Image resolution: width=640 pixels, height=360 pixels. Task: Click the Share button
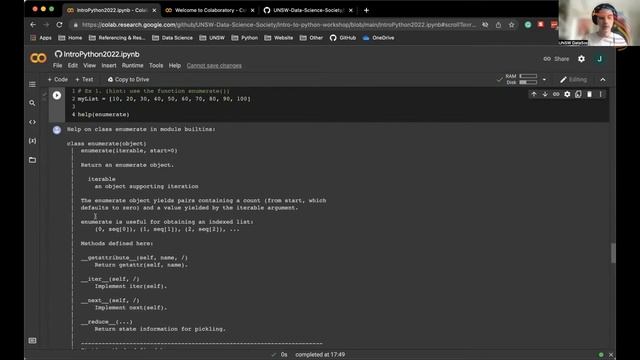pyautogui.click(x=556, y=59)
